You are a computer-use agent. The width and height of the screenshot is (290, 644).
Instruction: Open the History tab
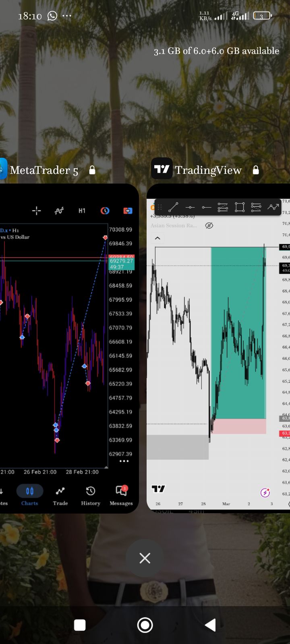[x=91, y=495]
